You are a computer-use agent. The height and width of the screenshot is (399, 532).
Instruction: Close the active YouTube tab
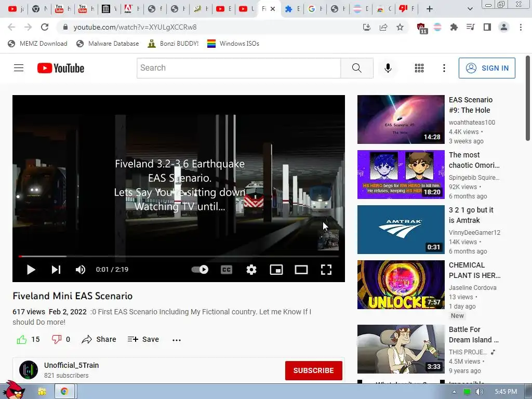pos(272,9)
